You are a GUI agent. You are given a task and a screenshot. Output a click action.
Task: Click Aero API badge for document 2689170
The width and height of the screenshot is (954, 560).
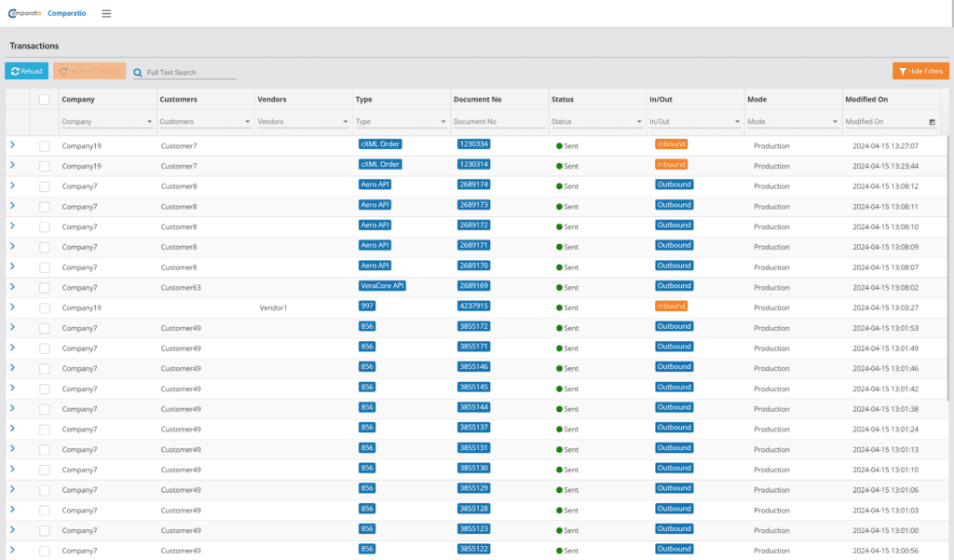pos(375,266)
